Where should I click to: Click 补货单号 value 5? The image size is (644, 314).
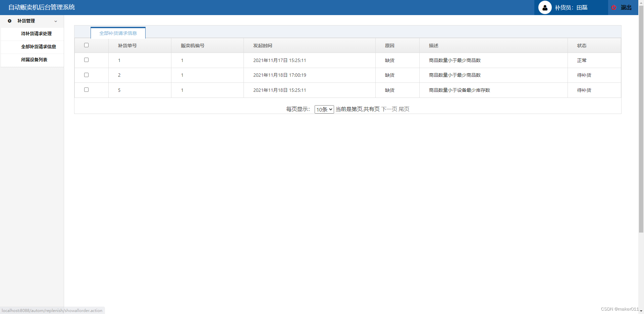(x=119, y=90)
